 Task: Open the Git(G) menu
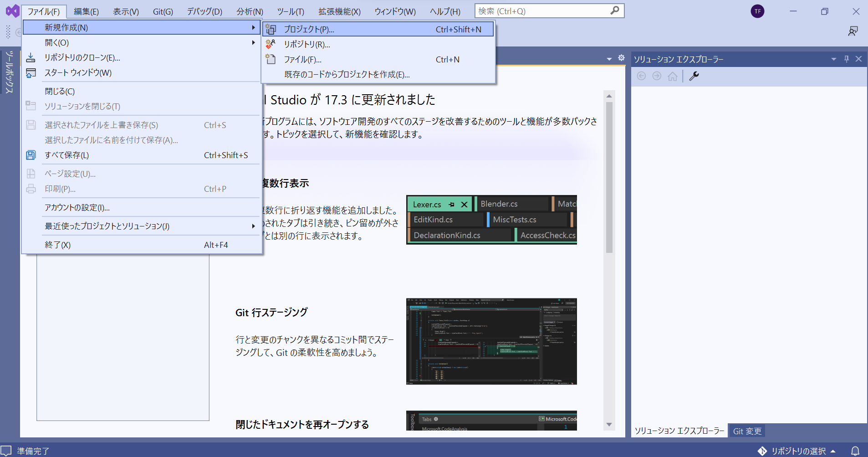[x=163, y=11]
